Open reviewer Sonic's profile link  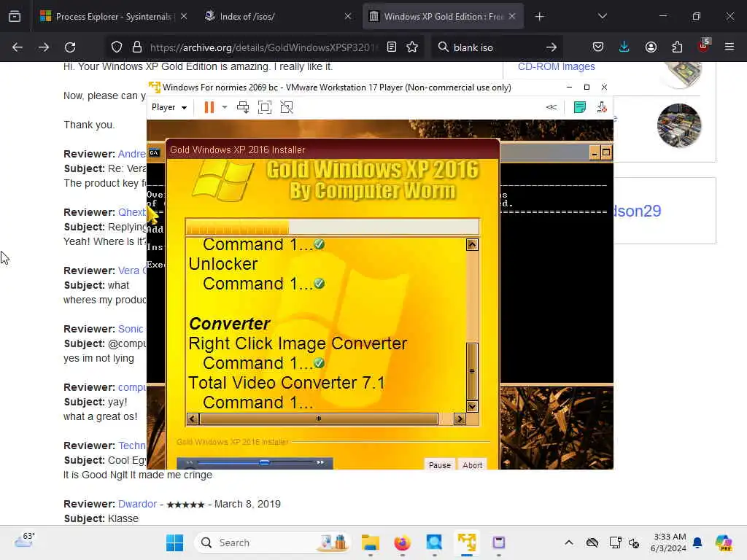[x=131, y=329]
